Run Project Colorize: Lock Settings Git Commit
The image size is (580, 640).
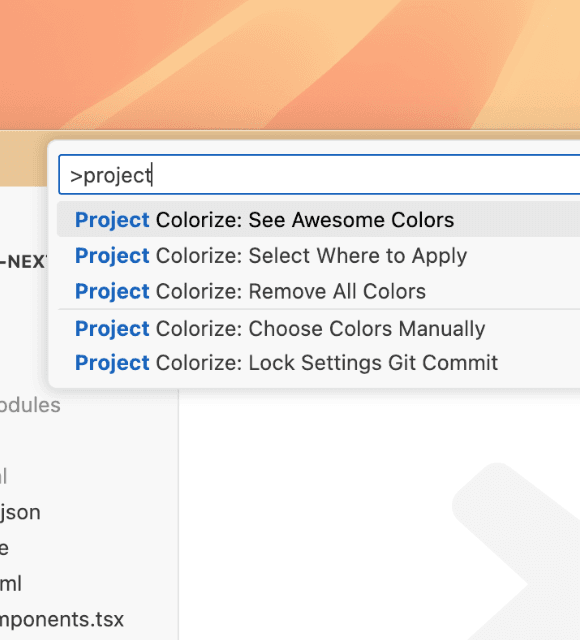318,362
